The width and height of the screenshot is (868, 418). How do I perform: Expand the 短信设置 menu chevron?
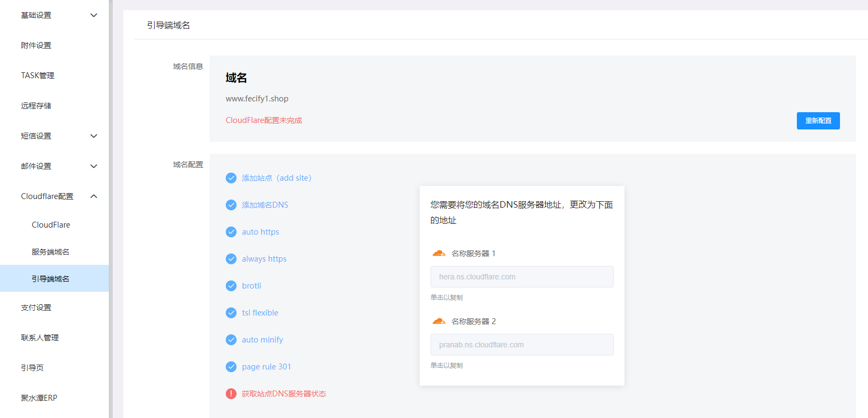coord(94,136)
